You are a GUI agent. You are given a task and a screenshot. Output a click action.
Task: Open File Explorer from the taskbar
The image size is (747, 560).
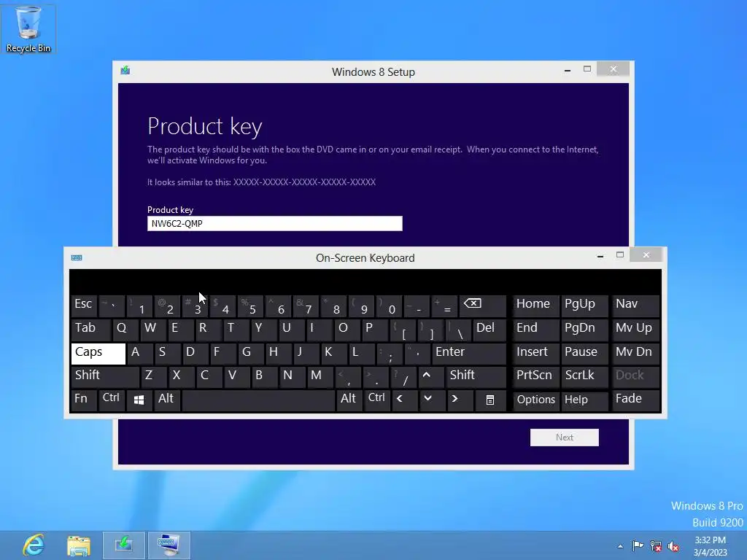pos(79,545)
